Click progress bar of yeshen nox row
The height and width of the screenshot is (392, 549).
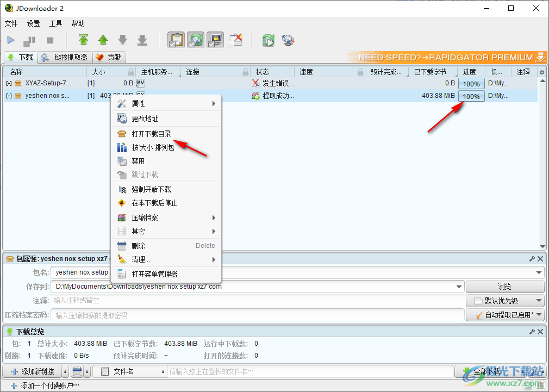pos(471,96)
